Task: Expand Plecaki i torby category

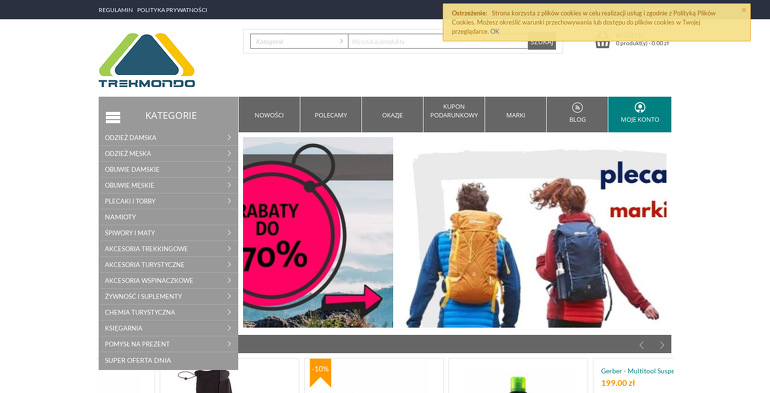Action: [168, 201]
